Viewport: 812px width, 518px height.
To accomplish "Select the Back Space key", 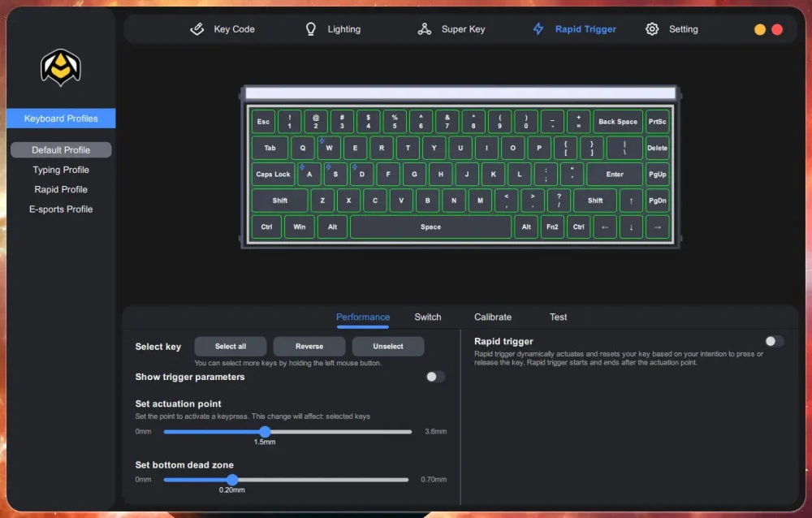I will (x=618, y=122).
